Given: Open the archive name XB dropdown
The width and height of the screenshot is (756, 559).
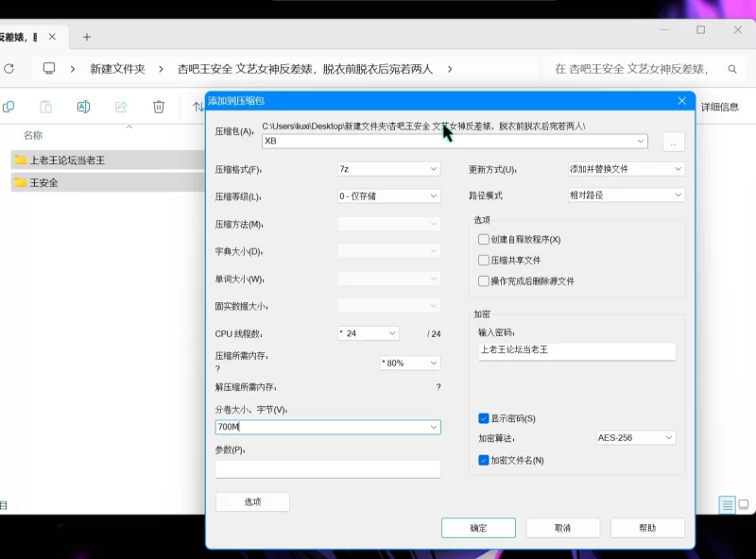Looking at the screenshot, I should (x=641, y=142).
